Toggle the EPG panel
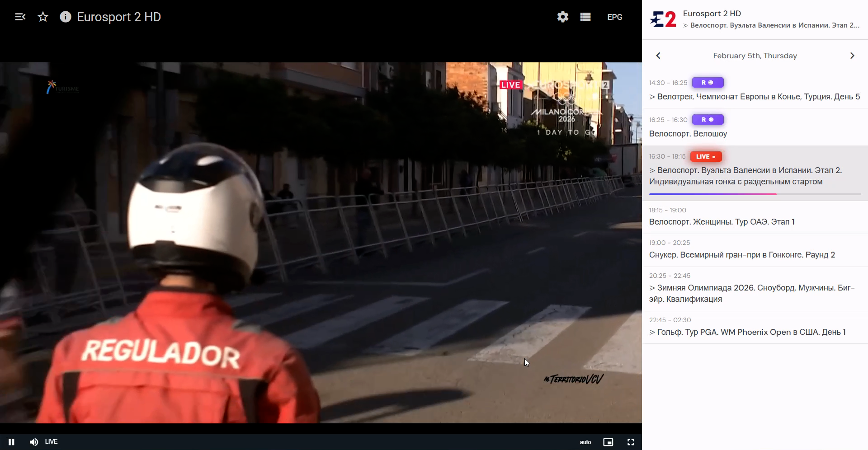This screenshot has width=868, height=450. [x=615, y=17]
